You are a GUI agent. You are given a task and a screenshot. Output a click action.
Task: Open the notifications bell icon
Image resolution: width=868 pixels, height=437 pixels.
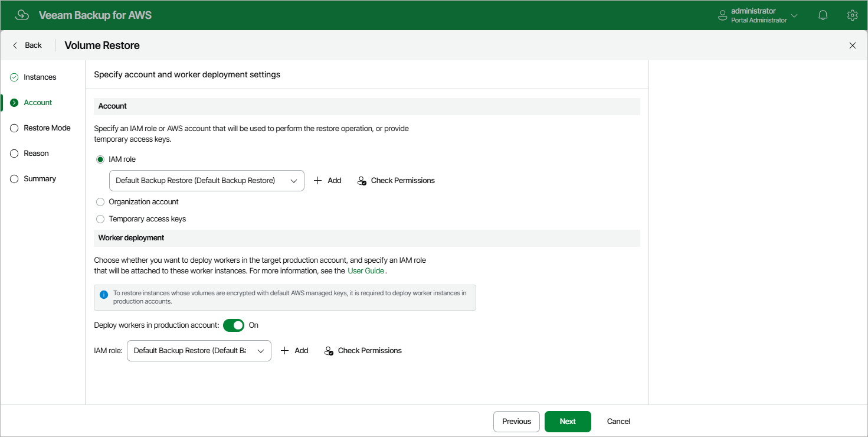tap(823, 15)
